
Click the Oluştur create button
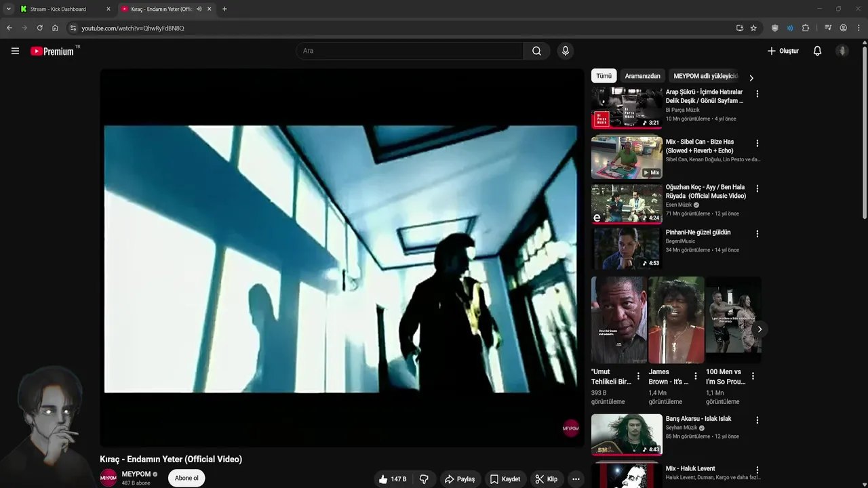click(783, 51)
